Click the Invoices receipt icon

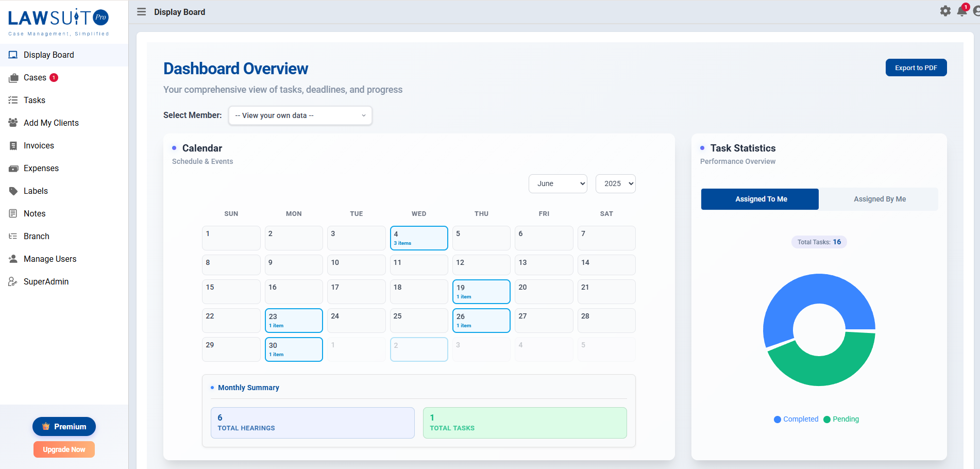(x=13, y=146)
